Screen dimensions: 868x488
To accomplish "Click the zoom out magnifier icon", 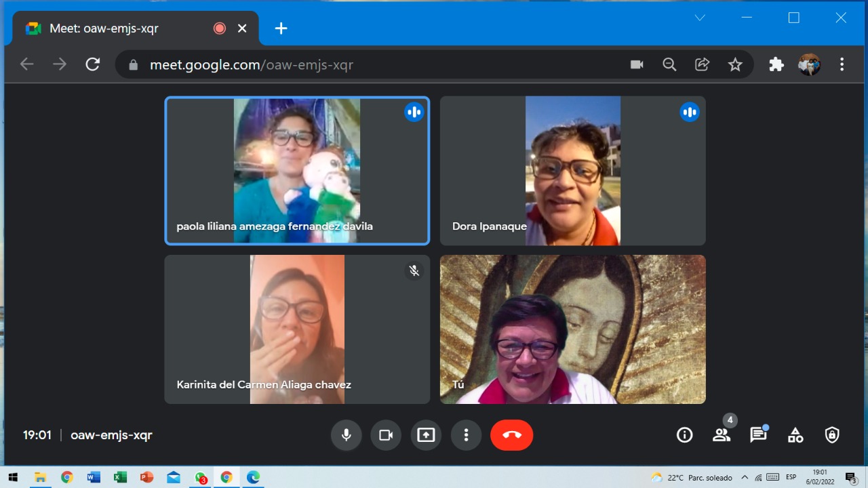I will pyautogui.click(x=670, y=64).
